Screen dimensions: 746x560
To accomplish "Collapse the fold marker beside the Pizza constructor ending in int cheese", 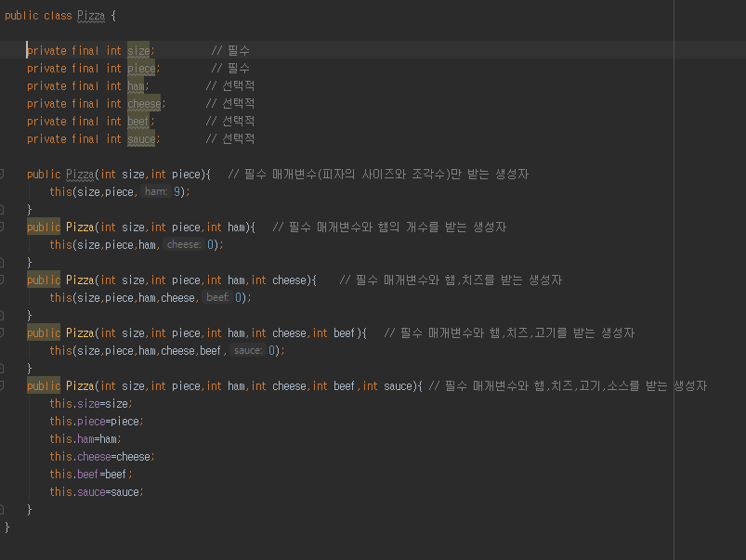I will pos(2,280).
